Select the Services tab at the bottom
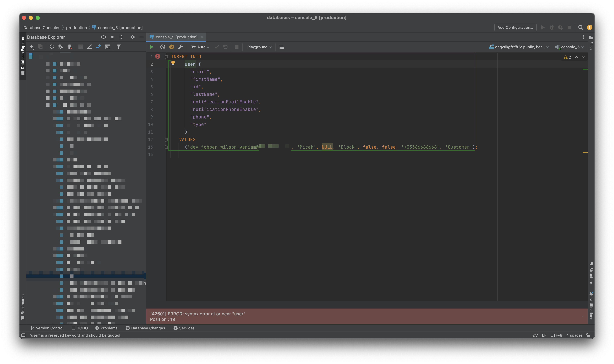Viewport: 614px width, 364px height. point(184,328)
